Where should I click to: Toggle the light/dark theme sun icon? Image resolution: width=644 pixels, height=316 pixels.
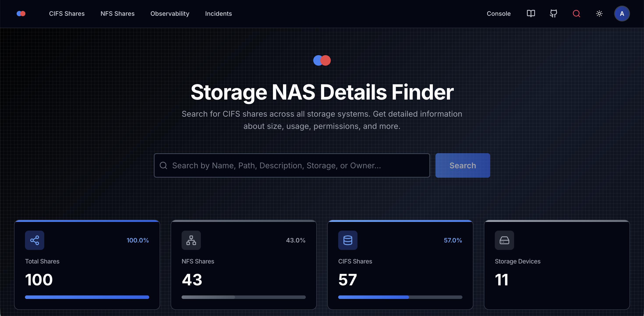599,14
